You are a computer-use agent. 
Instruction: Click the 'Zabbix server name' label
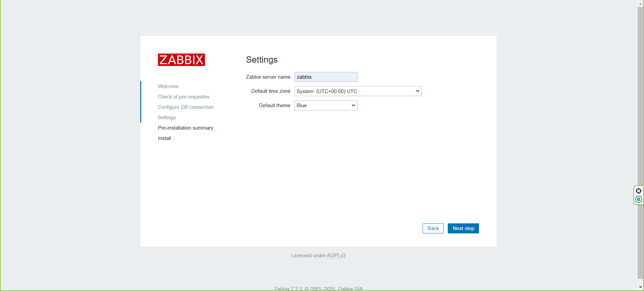point(268,77)
